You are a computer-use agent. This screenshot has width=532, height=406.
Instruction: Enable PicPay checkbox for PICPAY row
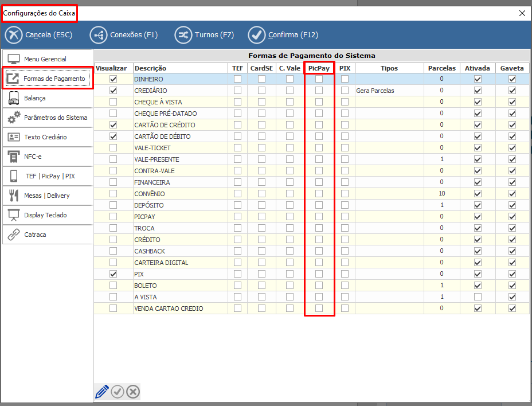319,217
